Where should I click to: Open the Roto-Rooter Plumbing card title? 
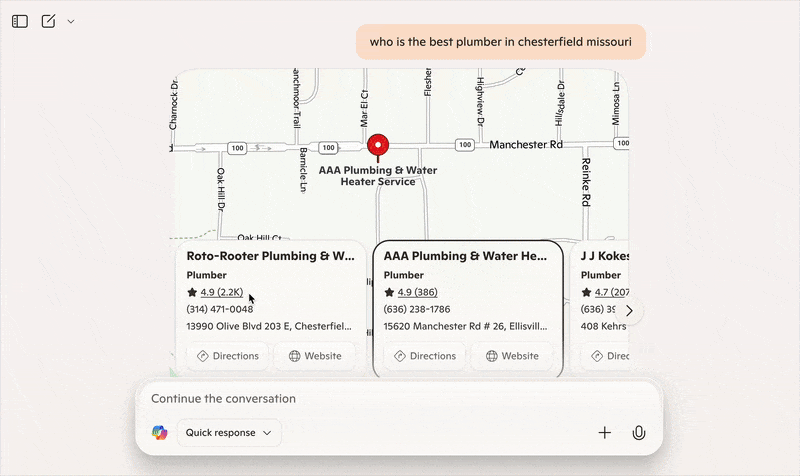[x=270, y=256]
